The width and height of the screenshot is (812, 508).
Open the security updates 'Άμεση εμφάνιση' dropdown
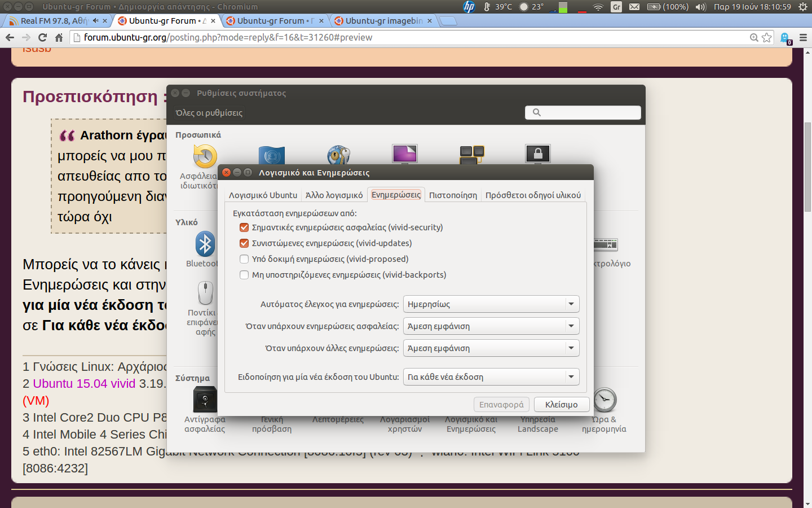click(491, 326)
